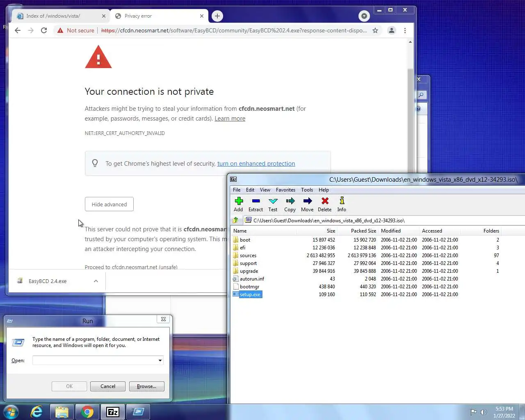Open the Tools menu in 7-Zip
Screen dimensions: 525x420
point(307,190)
